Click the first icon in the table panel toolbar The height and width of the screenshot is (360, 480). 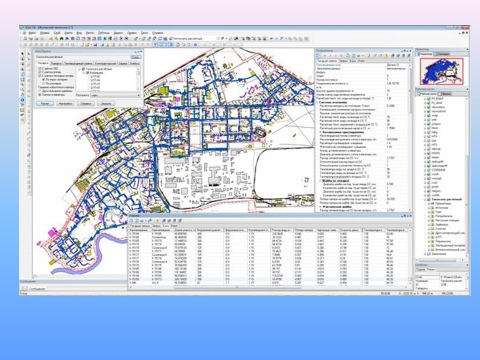coord(131,221)
